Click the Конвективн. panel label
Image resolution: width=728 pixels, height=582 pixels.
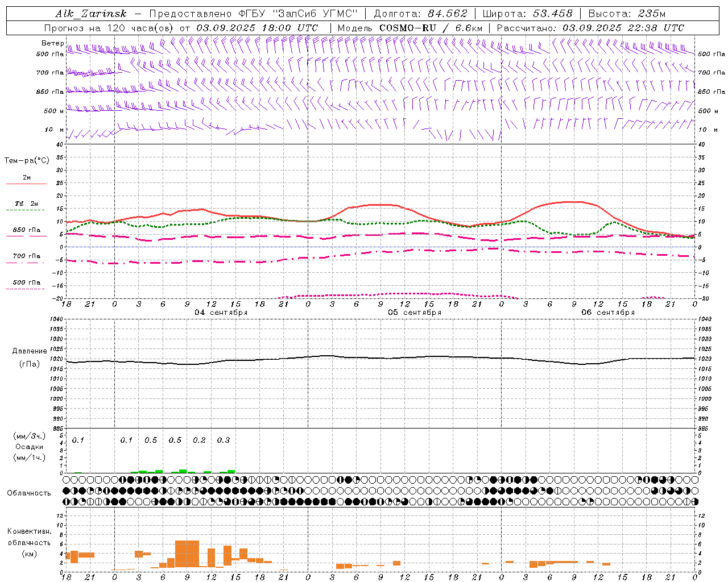[29, 531]
